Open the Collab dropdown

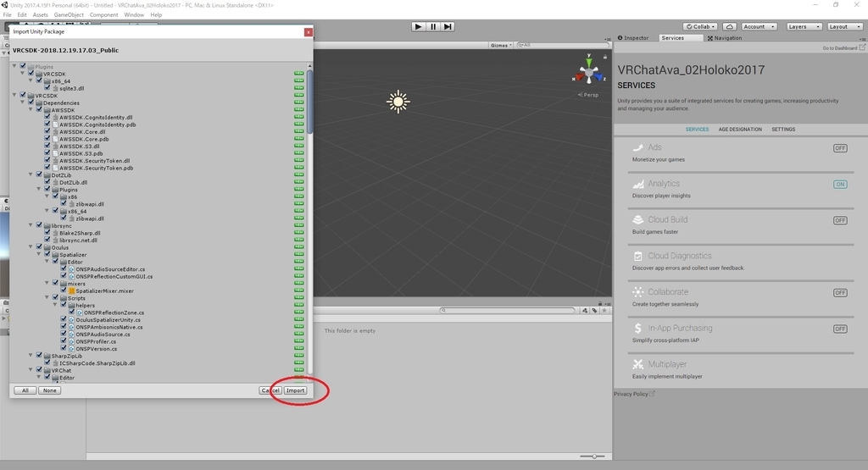tap(700, 26)
